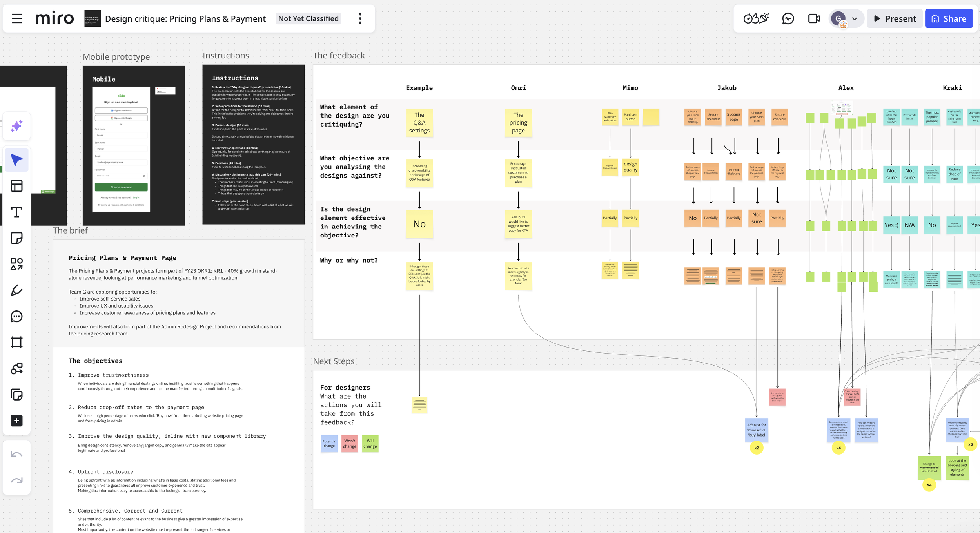Click the Undo arrow
980x533 pixels.
[x=16, y=455]
